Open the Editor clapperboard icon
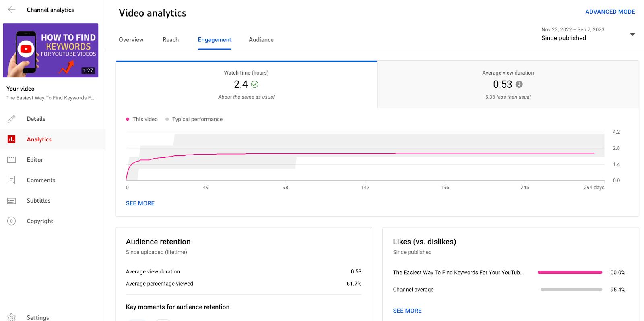Image resolution: width=644 pixels, height=321 pixels. click(x=12, y=160)
